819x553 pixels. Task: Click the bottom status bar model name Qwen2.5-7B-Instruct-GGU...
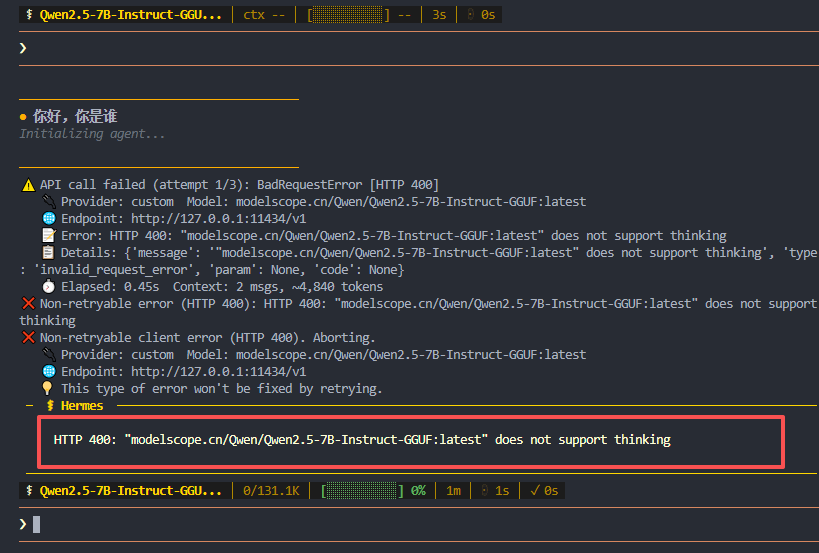(131, 491)
